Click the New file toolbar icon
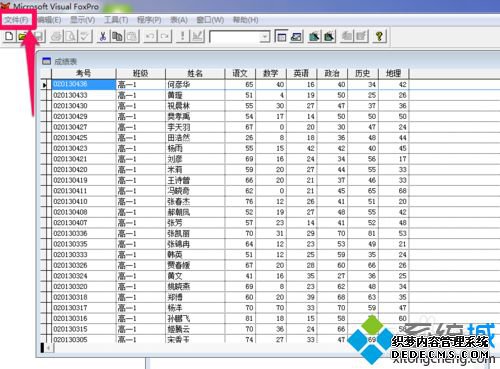 coord(9,36)
